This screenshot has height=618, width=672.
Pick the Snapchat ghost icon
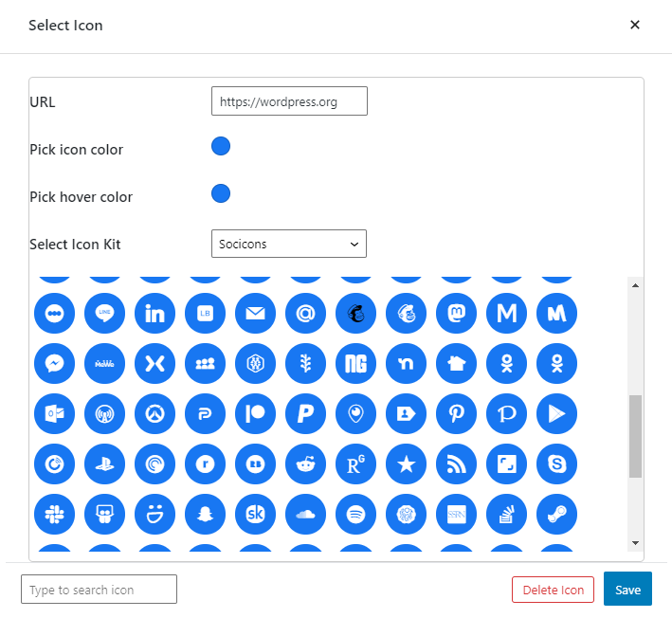click(x=205, y=514)
